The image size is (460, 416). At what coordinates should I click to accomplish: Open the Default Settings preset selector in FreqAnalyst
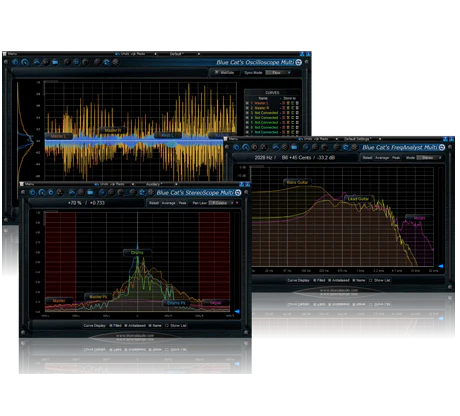tap(358, 139)
